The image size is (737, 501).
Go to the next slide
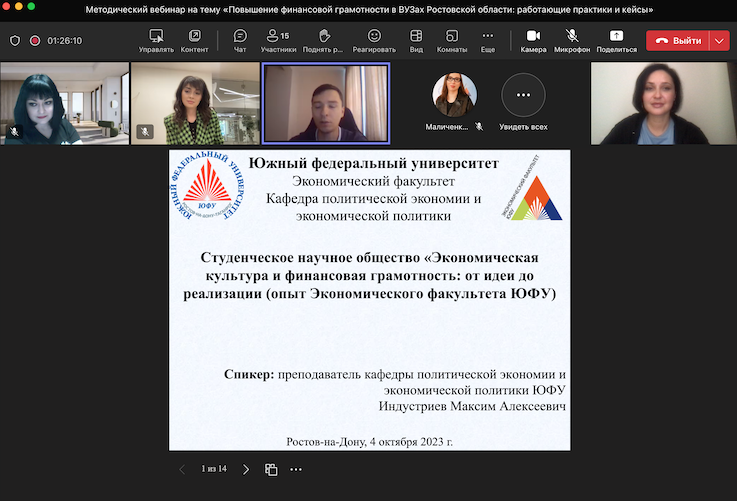click(246, 469)
